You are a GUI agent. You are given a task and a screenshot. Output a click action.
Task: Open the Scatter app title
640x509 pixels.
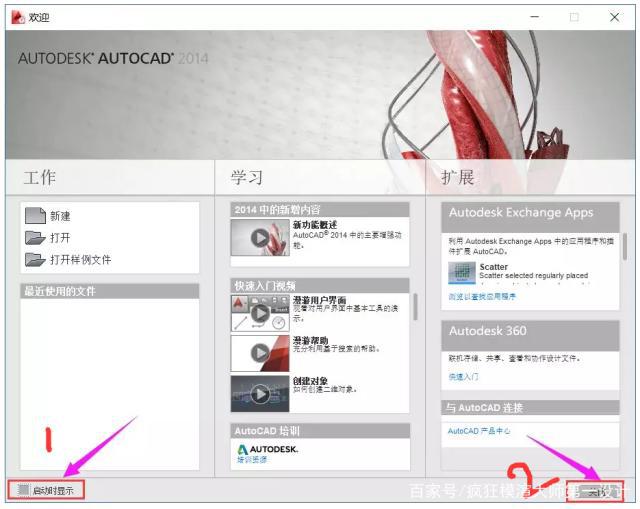click(x=493, y=267)
